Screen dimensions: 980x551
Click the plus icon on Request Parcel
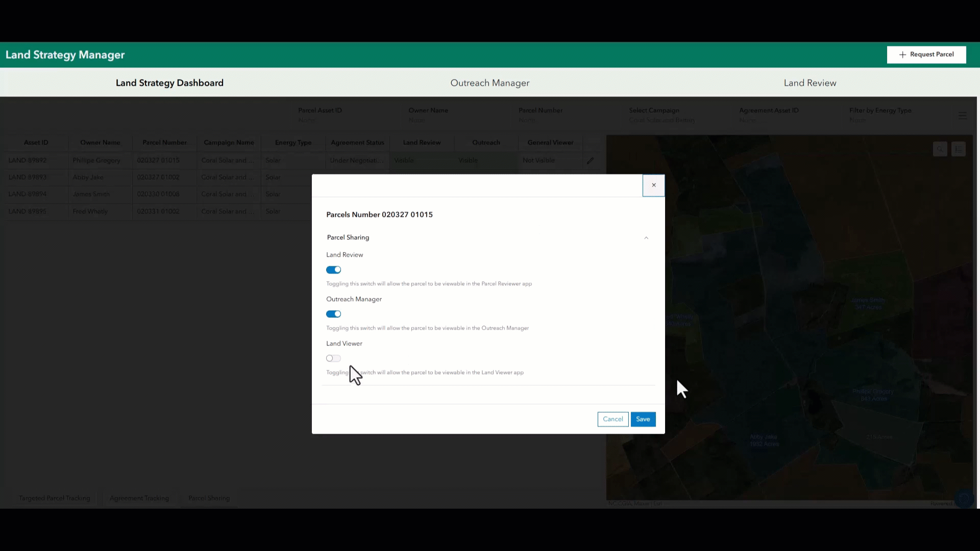902,55
